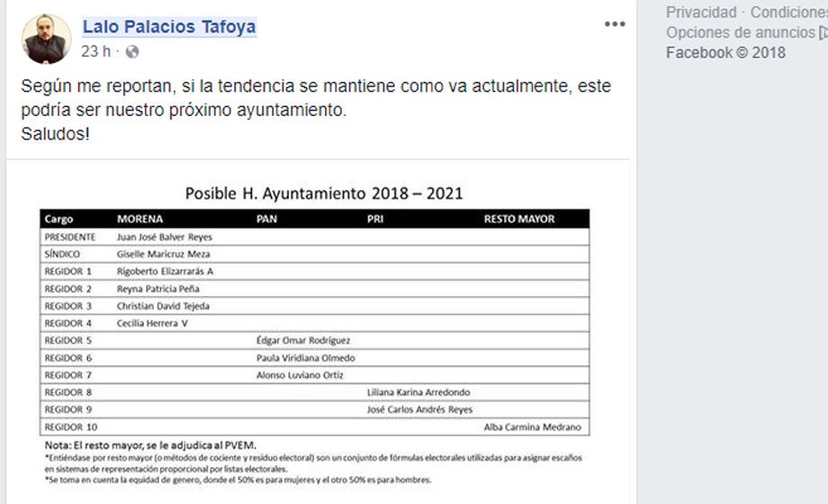Click the '23 h' post timestamp
The width and height of the screenshot is (828, 504).
pyautogui.click(x=95, y=52)
